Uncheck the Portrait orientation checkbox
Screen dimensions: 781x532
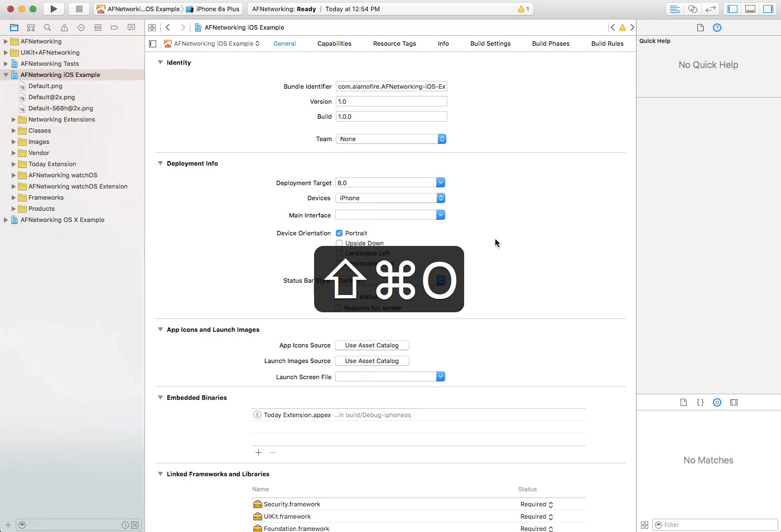339,233
